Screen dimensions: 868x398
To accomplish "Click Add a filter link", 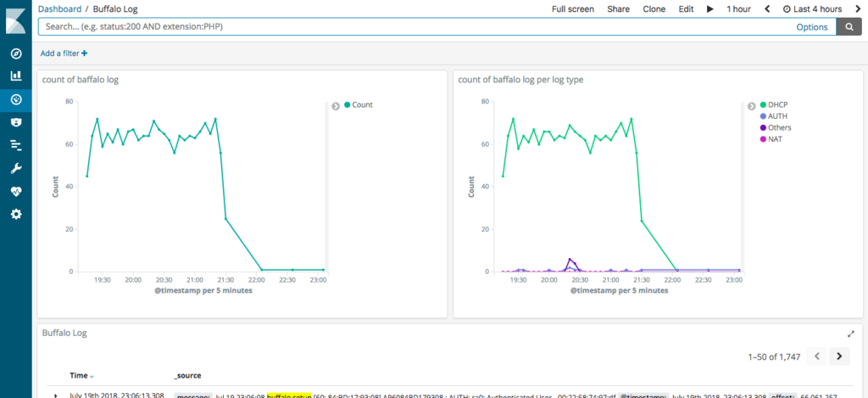I will click(64, 53).
